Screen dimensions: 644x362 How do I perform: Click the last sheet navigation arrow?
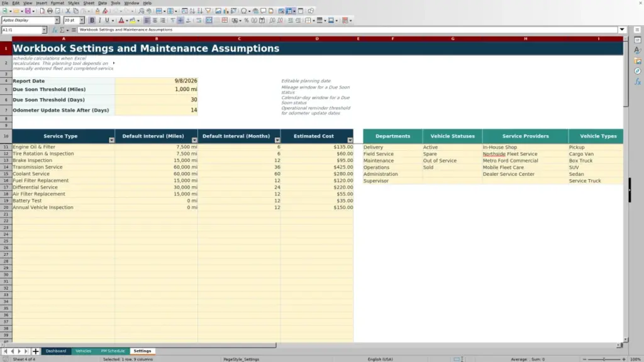(26, 351)
